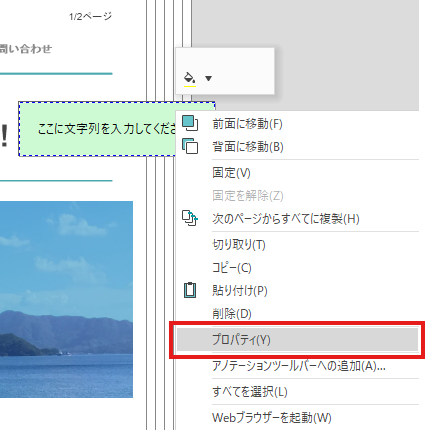Click the paste clipboard icon
Viewport: 426px width, 430px height.
(190, 290)
